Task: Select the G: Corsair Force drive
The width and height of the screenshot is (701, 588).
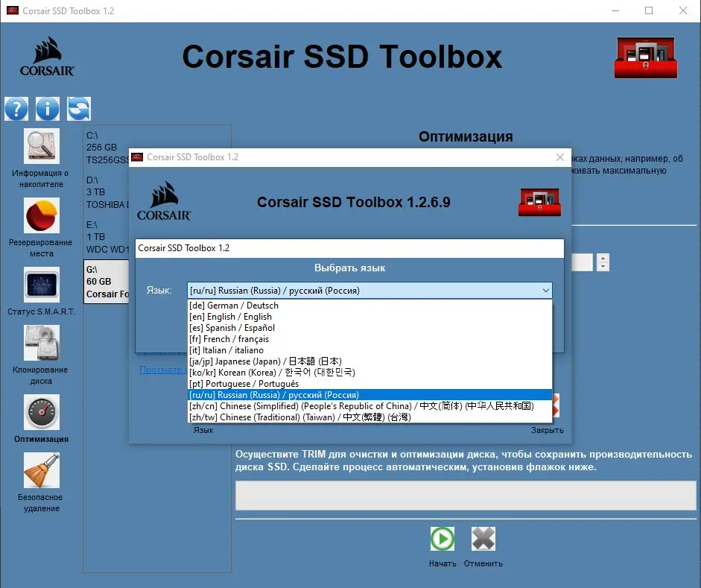Action: click(106, 282)
